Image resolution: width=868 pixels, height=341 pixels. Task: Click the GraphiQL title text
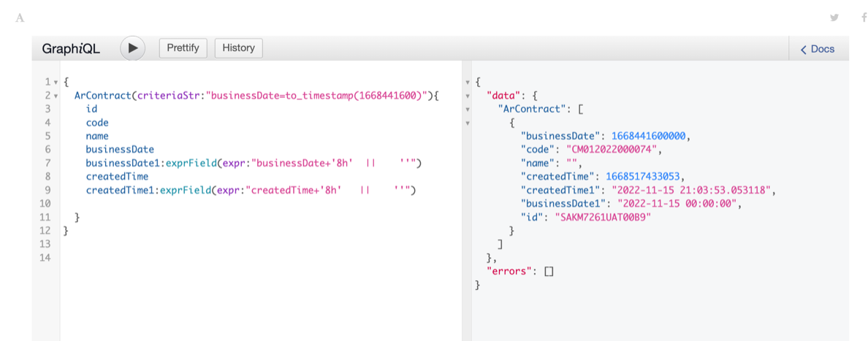[71, 49]
